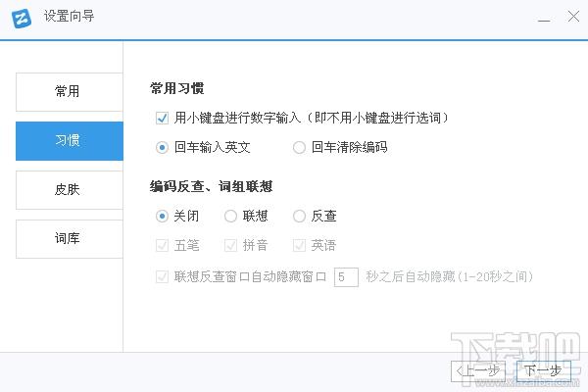
Task: Toggle 用小键盘进行数字输入 checkbox
Action: coord(162,119)
